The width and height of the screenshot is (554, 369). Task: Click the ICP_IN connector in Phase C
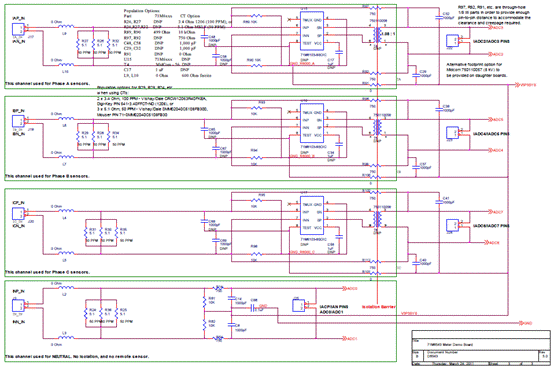[x=18, y=213]
